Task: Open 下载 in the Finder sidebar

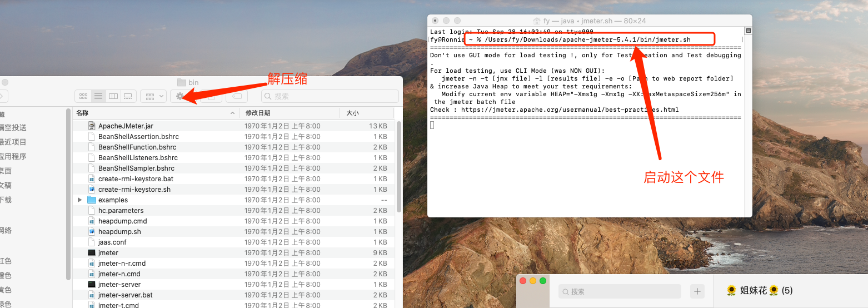Action: [x=6, y=200]
